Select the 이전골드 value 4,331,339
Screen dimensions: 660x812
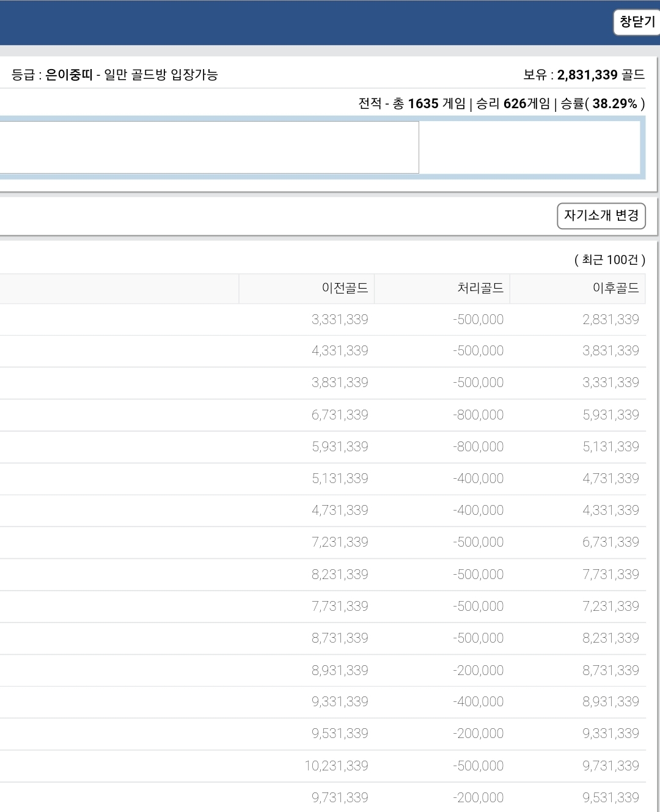[x=340, y=350]
